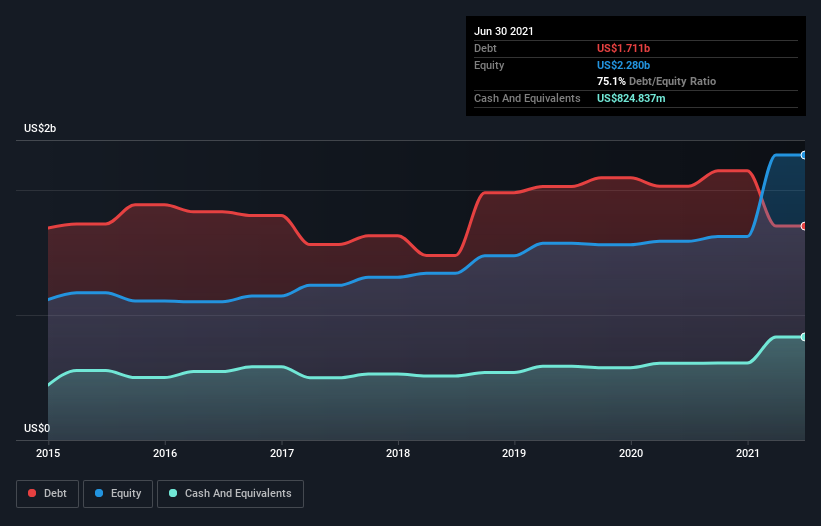Viewport: 821px width, 526px height.
Task: Click the blue Equity endpoint marker
Action: pos(803,155)
